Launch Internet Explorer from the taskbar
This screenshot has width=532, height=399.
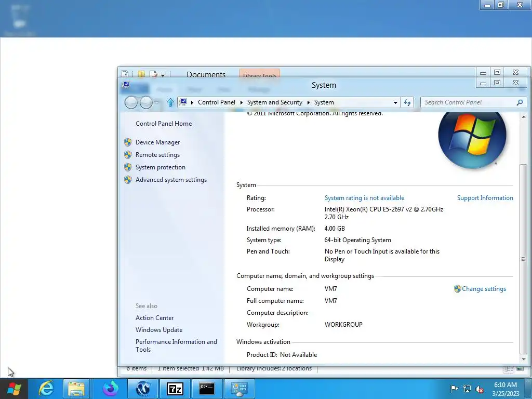pyautogui.click(x=46, y=389)
